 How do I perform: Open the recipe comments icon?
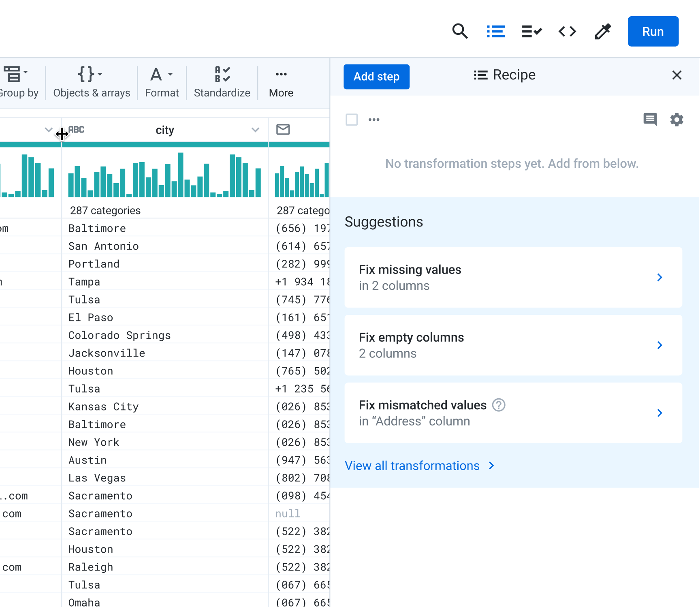[650, 120]
